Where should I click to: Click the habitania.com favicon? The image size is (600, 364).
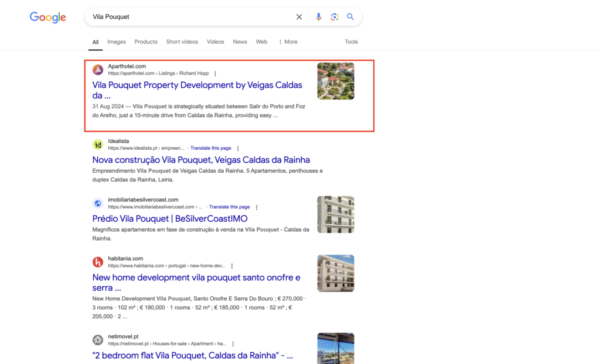click(x=98, y=262)
